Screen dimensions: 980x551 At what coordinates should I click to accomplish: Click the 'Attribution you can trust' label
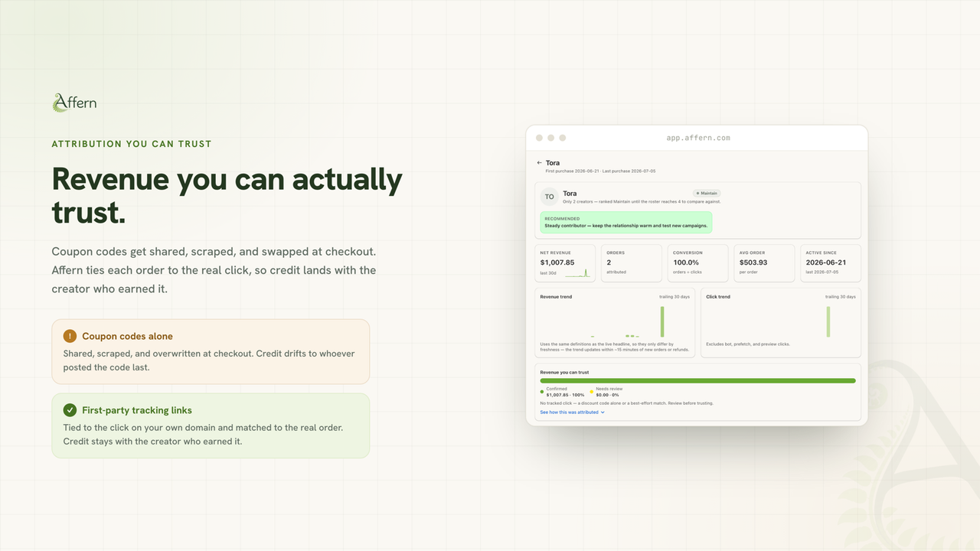click(132, 144)
